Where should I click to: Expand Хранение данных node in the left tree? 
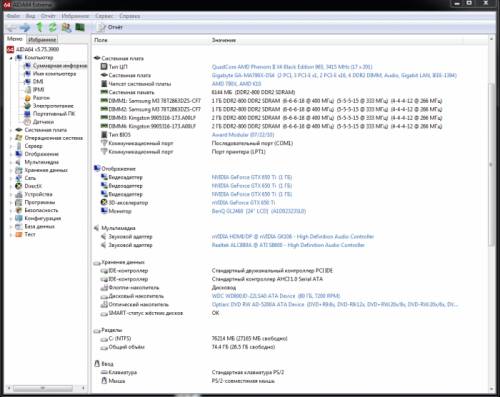pos(11,170)
